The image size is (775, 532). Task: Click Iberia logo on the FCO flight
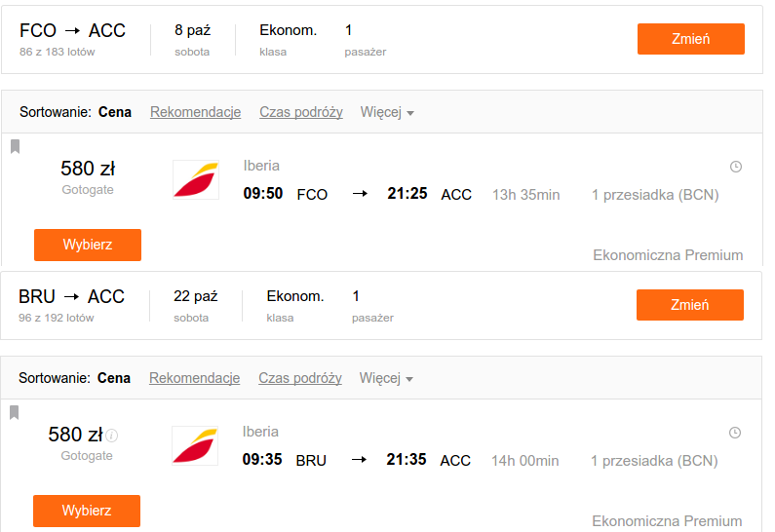click(x=196, y=180)
